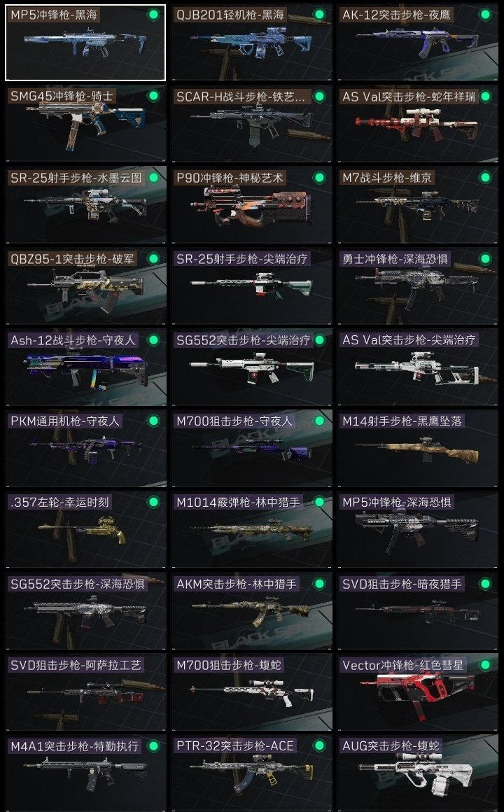Select the SR-25射手步枪-尖端治疗 weapon card
The image size is (504, 812).
(x=252, y=286)
